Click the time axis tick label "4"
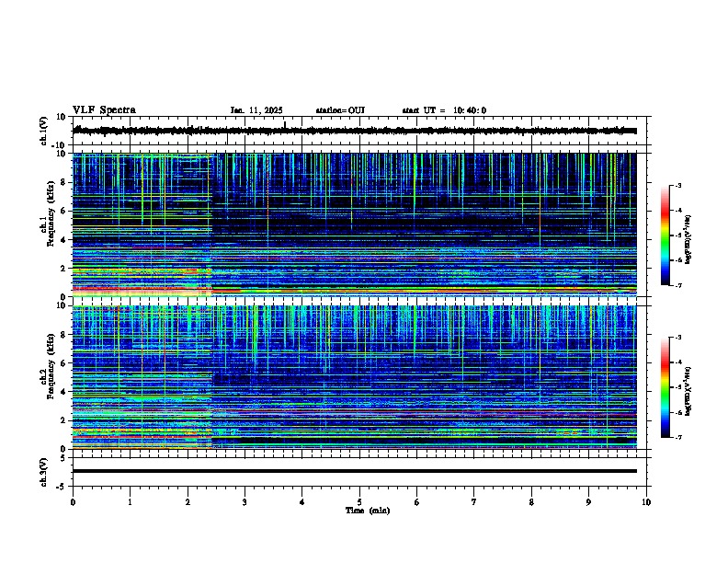Viewport: 728px width, 563px height. click(x=302, y=502)
